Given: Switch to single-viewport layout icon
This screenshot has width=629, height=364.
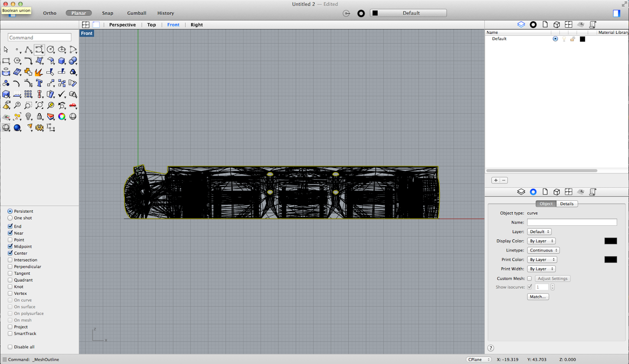Looking at the screenshot, I should (96, 24).
